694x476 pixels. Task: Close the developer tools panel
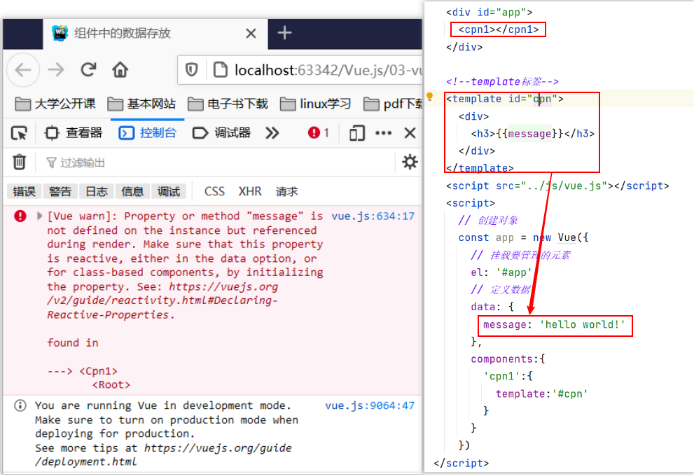pos(410,133)
